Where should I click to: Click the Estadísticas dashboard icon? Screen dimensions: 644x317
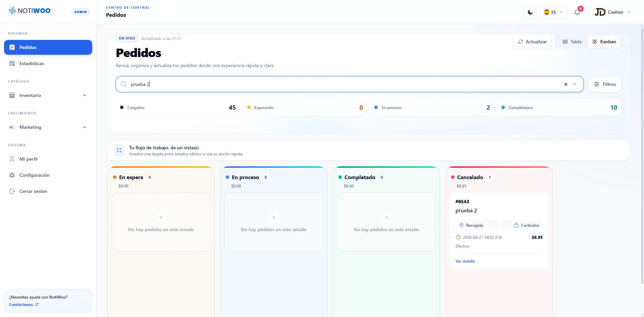pos(12,63)
